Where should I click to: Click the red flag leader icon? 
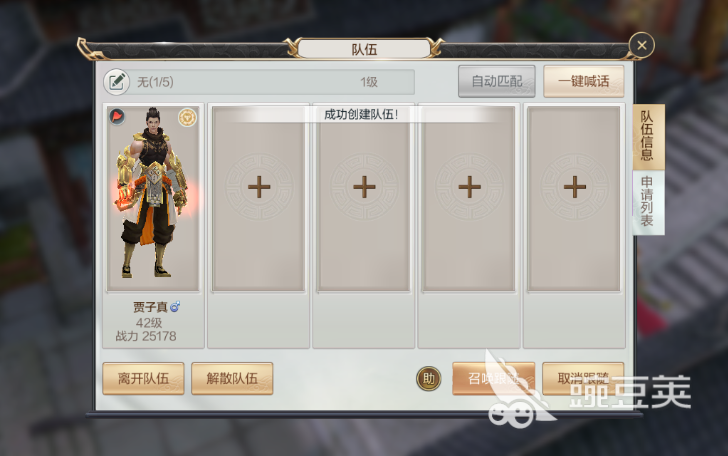pos(117,116)
